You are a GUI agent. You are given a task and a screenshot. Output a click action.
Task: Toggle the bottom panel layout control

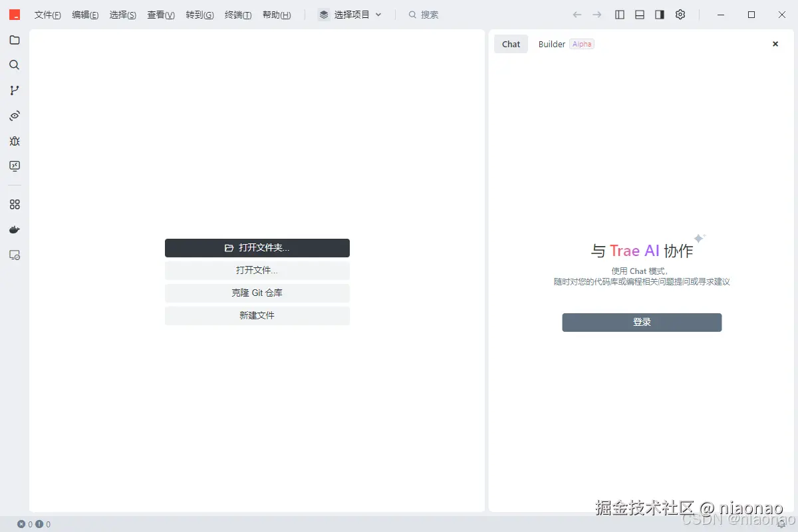[639, 14]
